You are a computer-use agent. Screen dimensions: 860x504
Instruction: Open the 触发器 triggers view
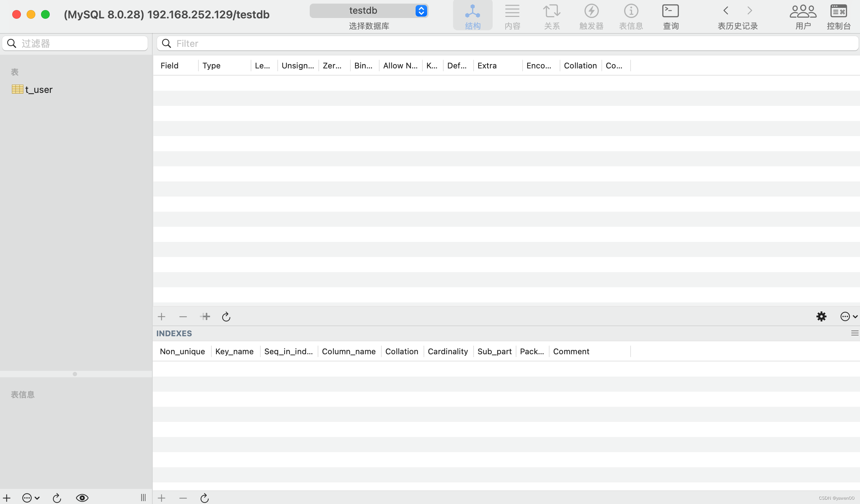click(x=591, y=16)
